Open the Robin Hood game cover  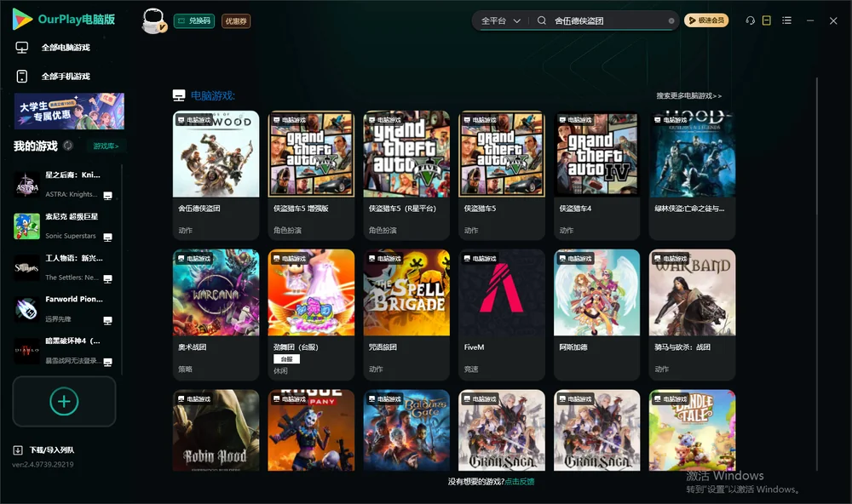pyautogui.click(x=216, y=430)
